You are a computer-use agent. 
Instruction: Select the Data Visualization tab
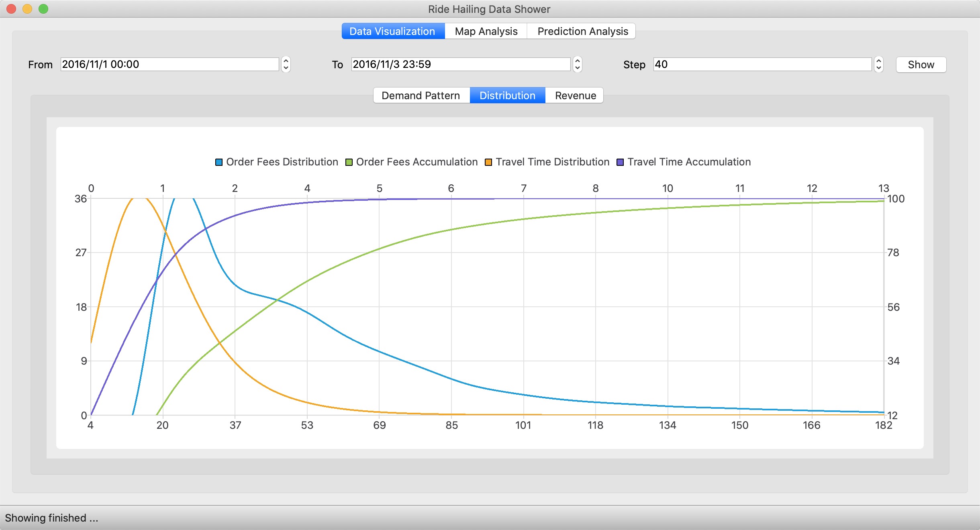pyautogui.click(x=392, y=31)
